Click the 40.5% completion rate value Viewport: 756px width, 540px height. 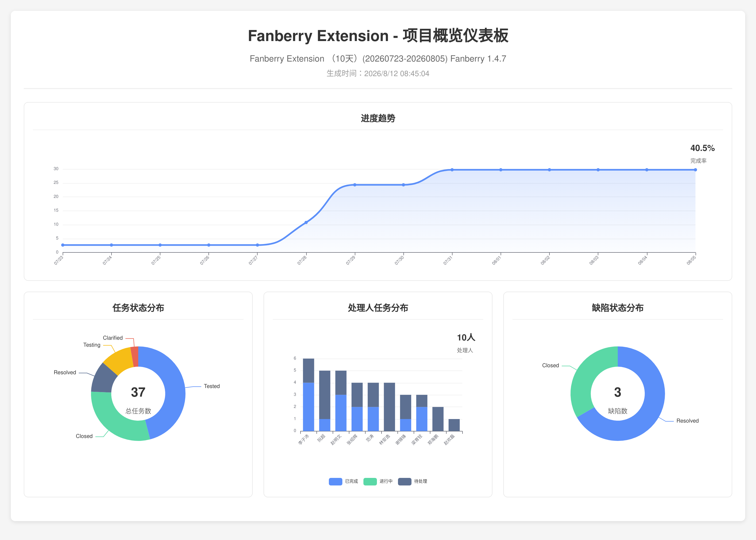click(703, 148)
